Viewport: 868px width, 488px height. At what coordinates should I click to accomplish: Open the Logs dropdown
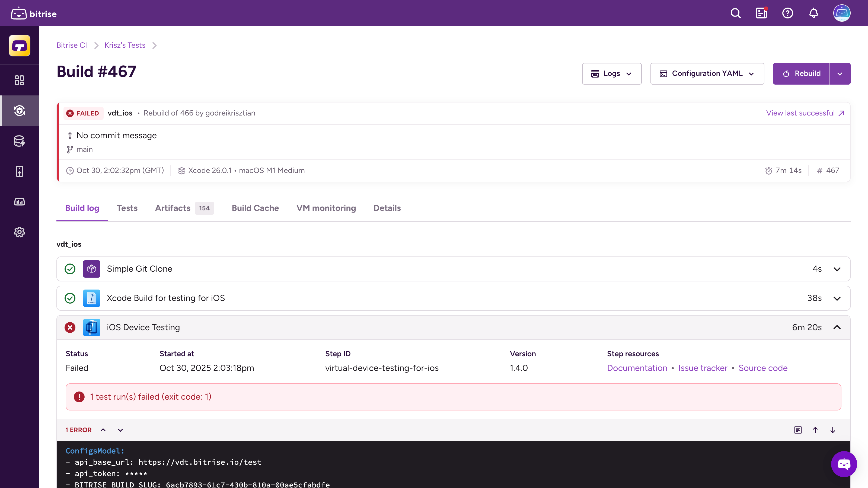[612, 74]
